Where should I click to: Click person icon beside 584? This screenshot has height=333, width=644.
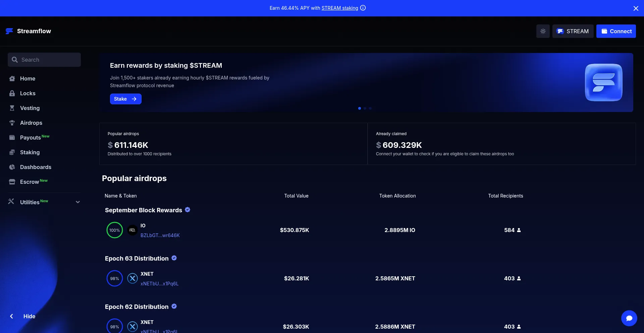click(519, 230)
